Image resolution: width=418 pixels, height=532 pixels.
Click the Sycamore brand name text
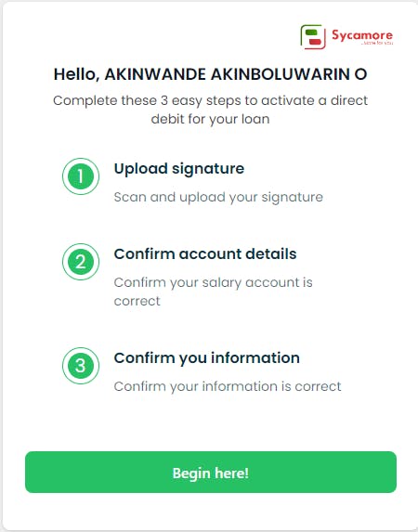pos(362,34)
